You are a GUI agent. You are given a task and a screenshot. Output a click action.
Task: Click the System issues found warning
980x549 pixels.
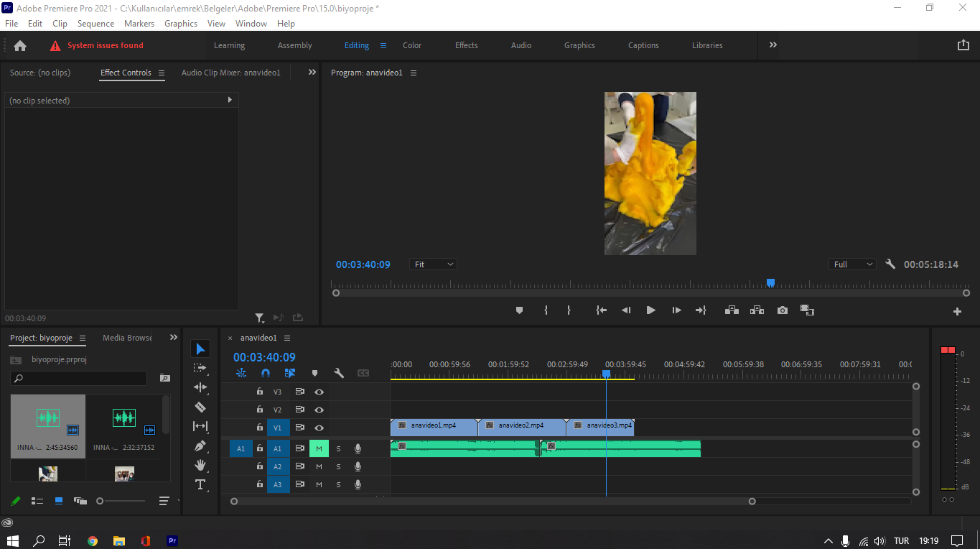click(x=97, y=45)
